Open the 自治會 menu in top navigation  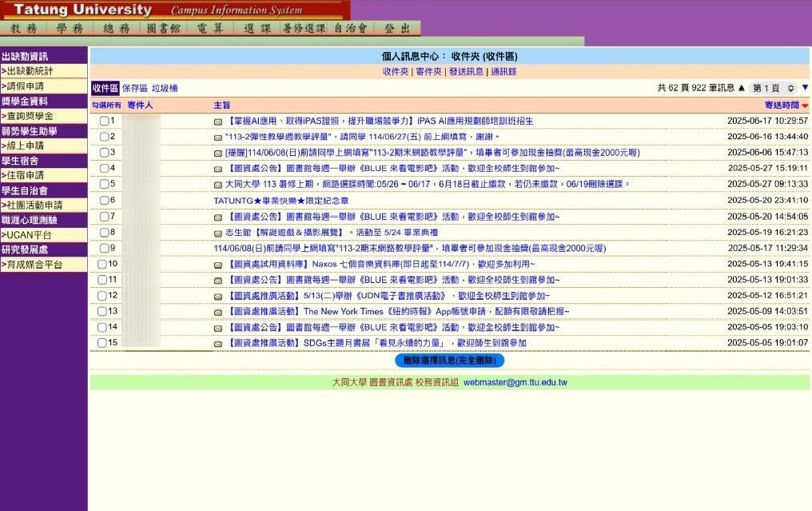(x=351, y=28)
